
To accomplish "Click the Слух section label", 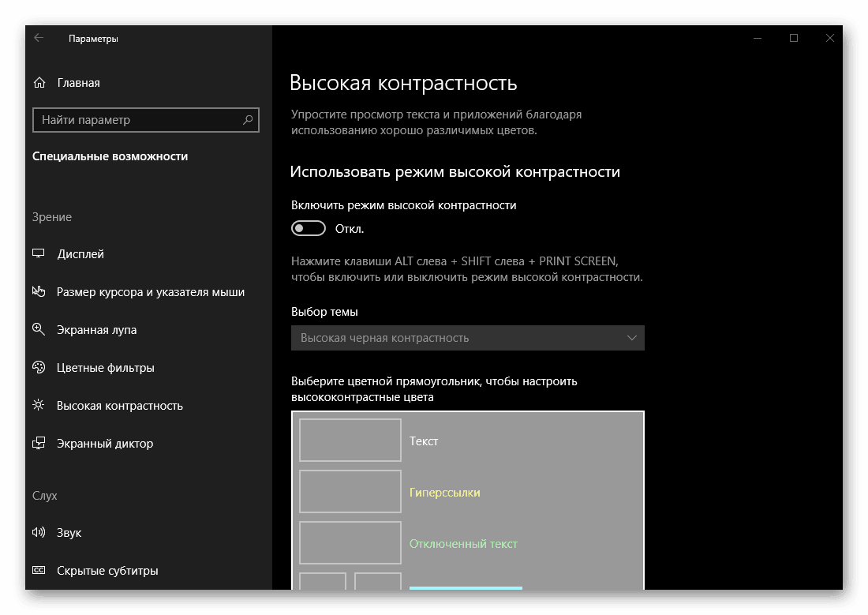I will coord(44,496).
